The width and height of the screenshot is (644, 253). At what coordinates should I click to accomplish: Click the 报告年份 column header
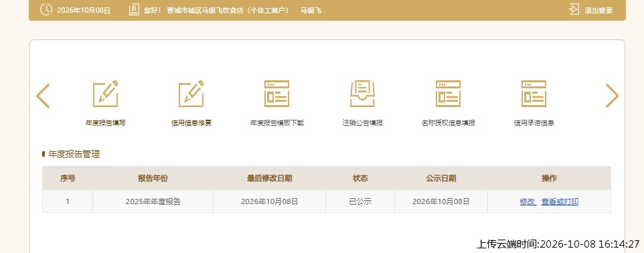coord(153,178)
